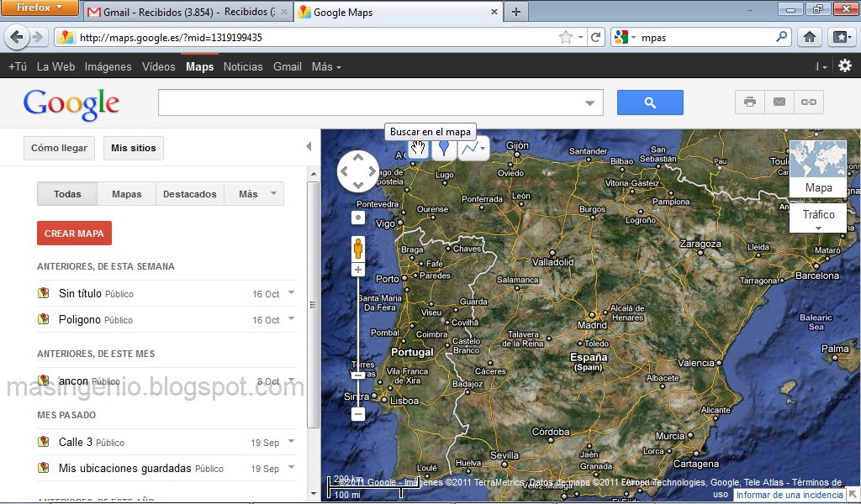Open the Poligono map link
This screenshot has height=504, width=861.
click(80, 319)
